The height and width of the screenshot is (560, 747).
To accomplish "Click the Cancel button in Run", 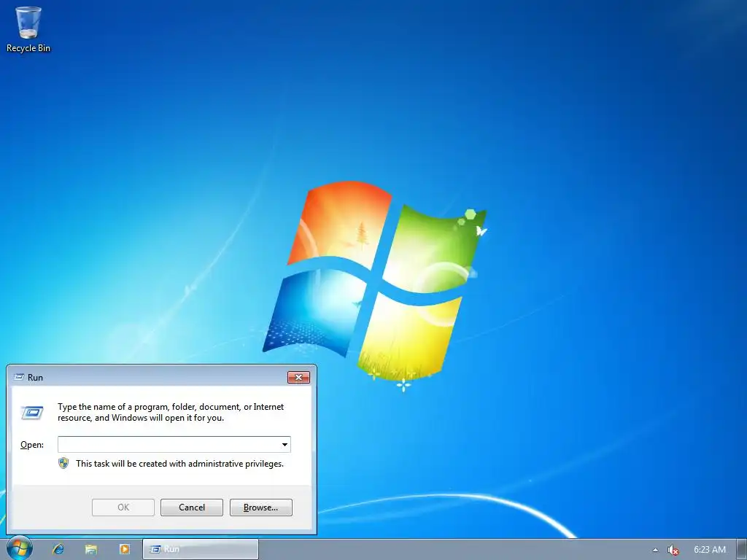I will pyautogui.click(x=192, y=507).
